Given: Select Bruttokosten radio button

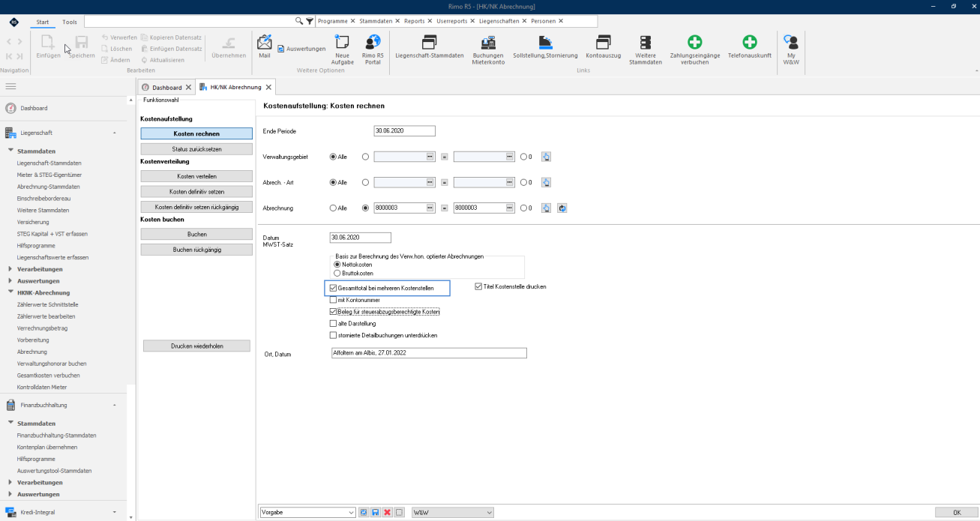Looking at the screenshot, I should (x=337, y=274).
